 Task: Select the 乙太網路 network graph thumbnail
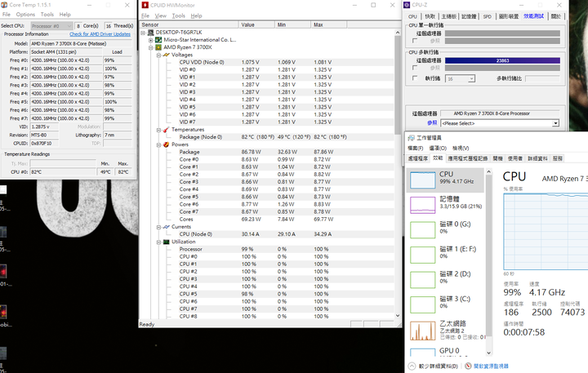tap(423, 331)
